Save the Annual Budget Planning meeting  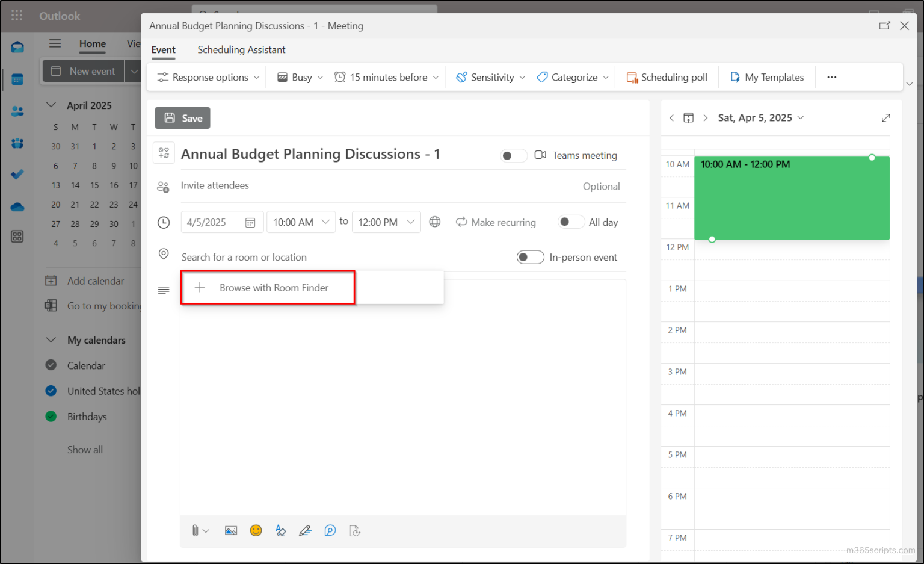(x=182, y=118)
